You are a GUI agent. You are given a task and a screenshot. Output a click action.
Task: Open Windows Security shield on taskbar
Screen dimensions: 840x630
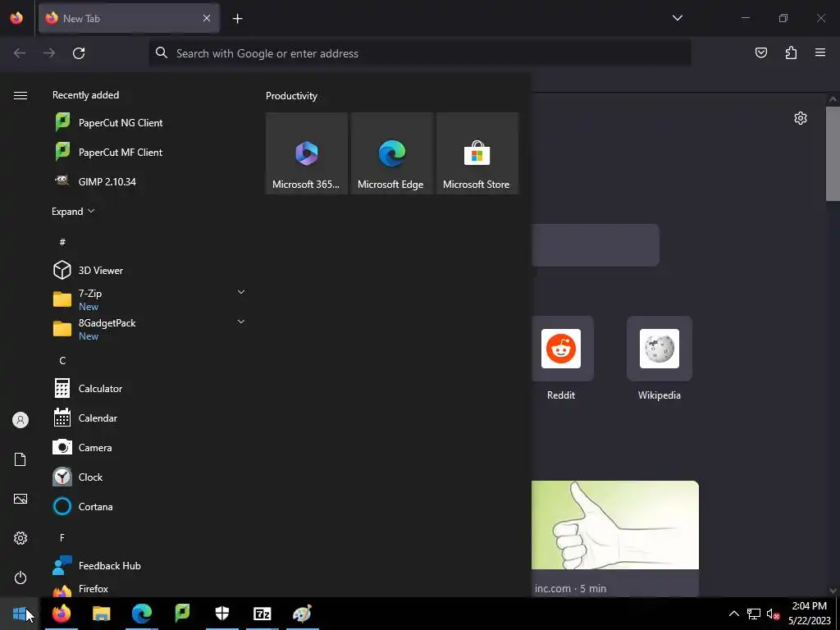pyautogui.click(x=222, y=614)
